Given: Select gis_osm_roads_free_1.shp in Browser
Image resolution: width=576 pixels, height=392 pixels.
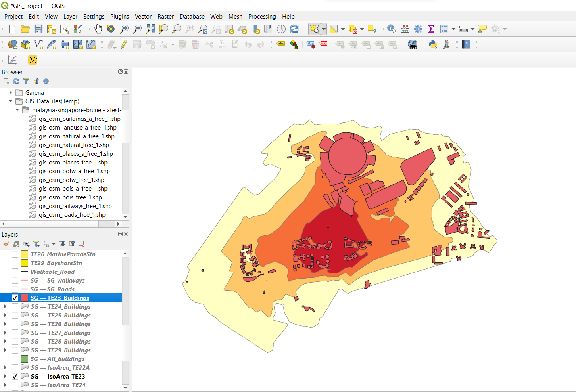Looking at the screenshot, I should pos(72,215).
